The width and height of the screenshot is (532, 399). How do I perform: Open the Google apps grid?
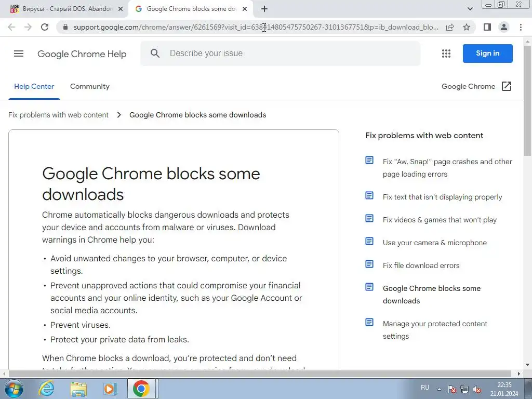point(446,54)
